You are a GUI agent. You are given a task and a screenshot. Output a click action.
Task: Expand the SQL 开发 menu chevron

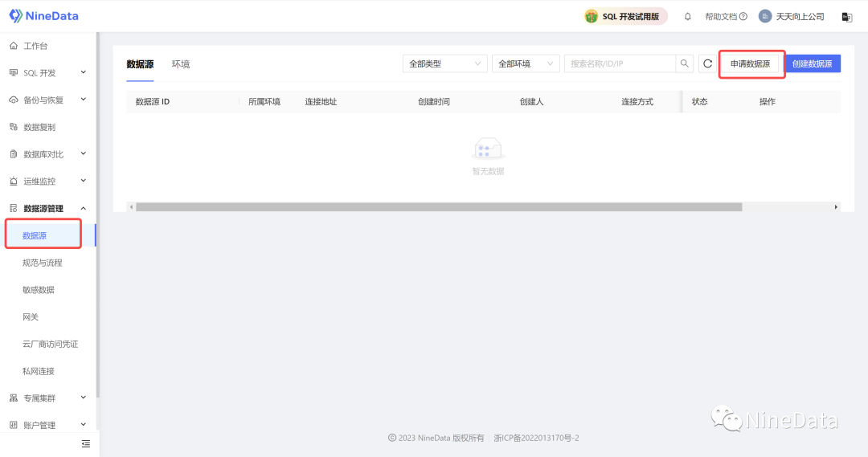coord(84,72)
